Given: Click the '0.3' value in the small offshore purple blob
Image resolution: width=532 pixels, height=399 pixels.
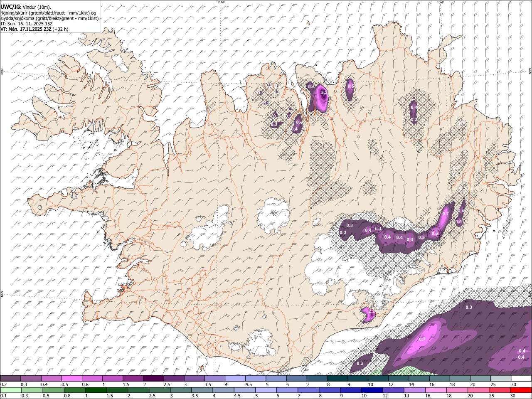Looking at the screenshot, I should click(x=360, y=363).
